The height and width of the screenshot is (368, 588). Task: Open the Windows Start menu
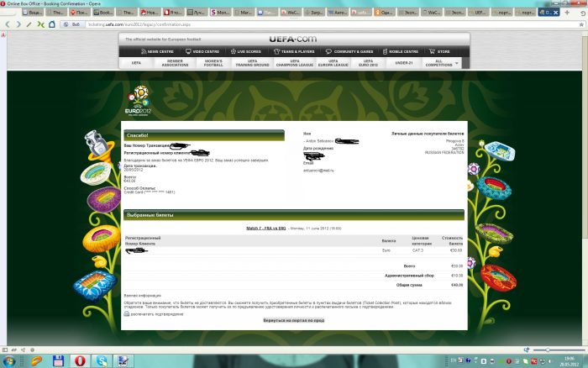tap(9, 361)
